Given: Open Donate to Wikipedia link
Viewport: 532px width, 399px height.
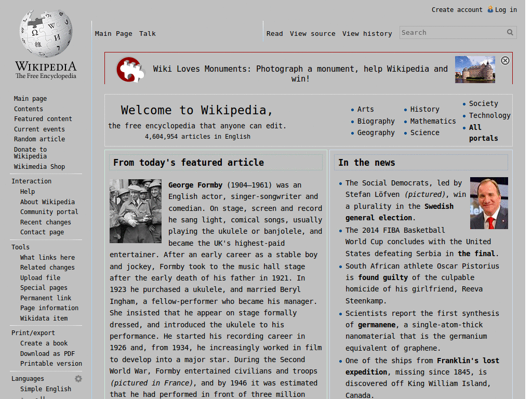Looking at the screenshot, I should [31, 153].
